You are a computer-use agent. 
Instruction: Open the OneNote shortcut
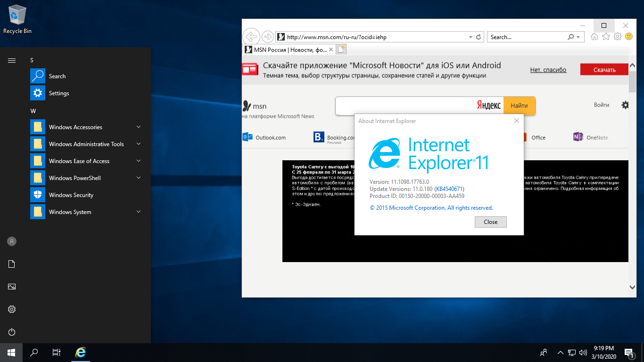(x=591, y=137)
